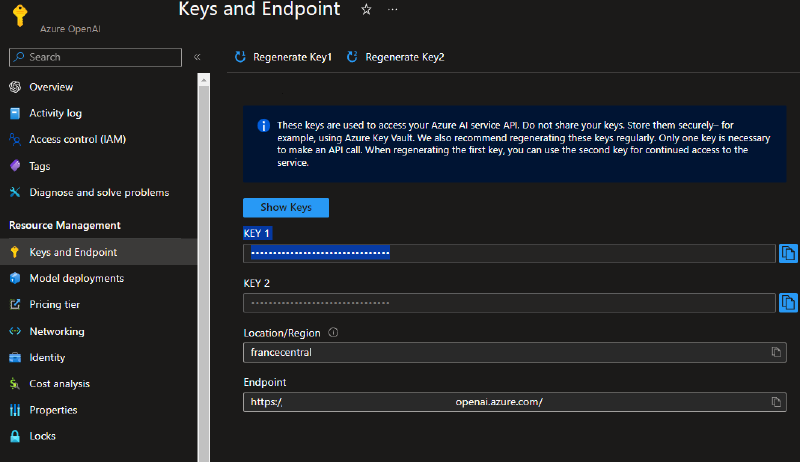Copy KEY 1 to clipboard

click(788, 253)
